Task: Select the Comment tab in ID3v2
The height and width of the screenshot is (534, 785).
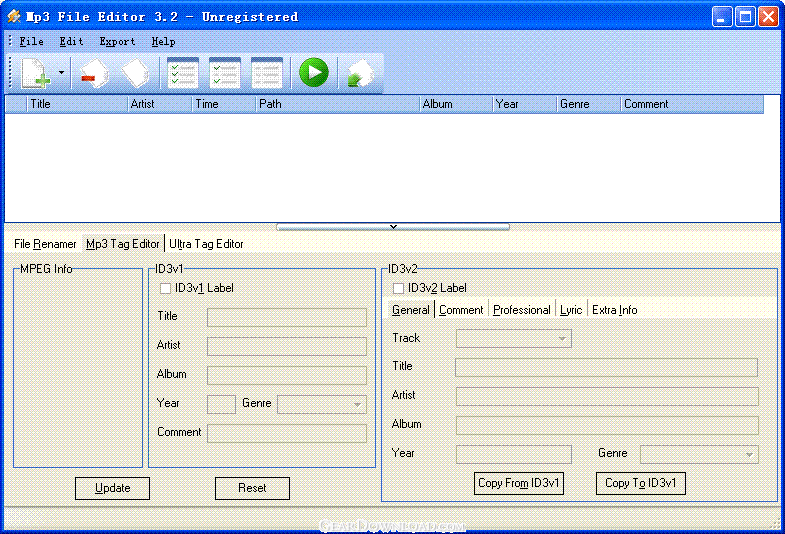Action: point(461,310)
